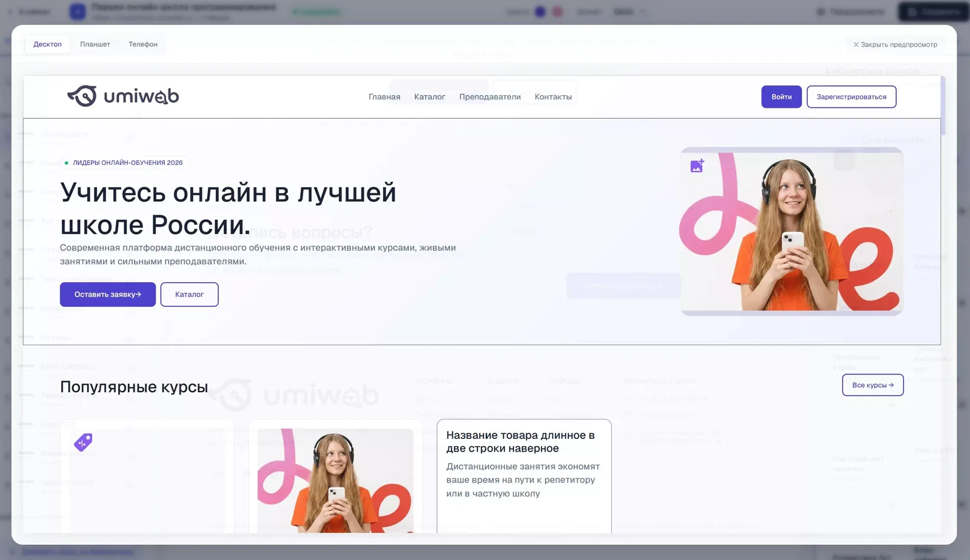Click the preview page vertical scrollbar
This screenshot has width=970, height=560.
coord(943,106)
